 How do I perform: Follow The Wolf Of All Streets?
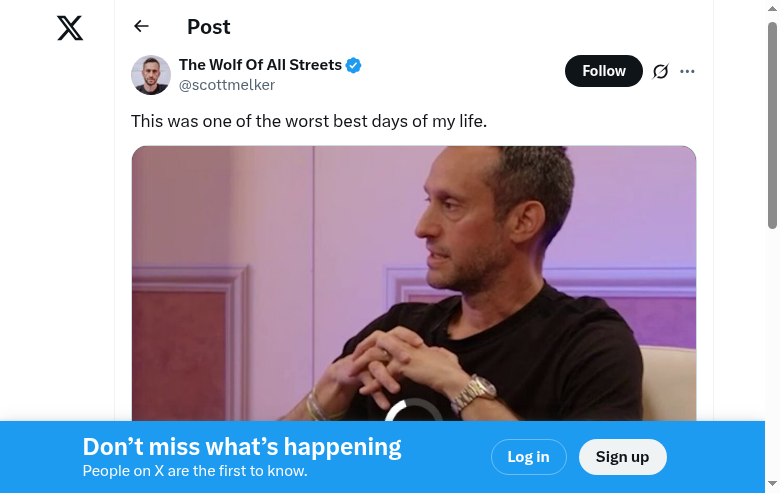click(603, 71)
